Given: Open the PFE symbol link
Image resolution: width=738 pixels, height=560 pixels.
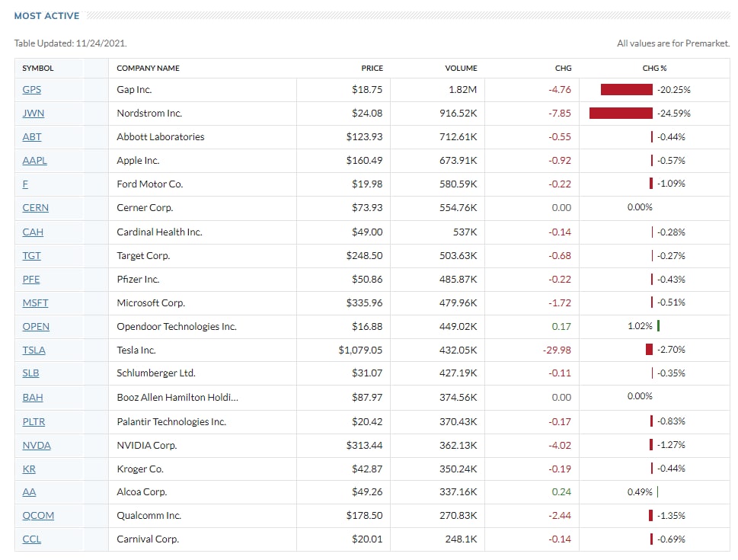Looking at the screenshot, I should (x=31, y=279).
